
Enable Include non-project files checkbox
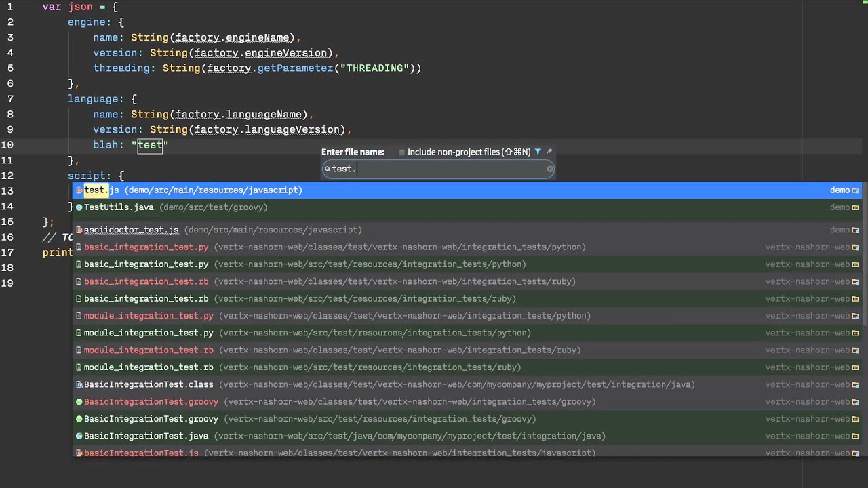[401, 152]
